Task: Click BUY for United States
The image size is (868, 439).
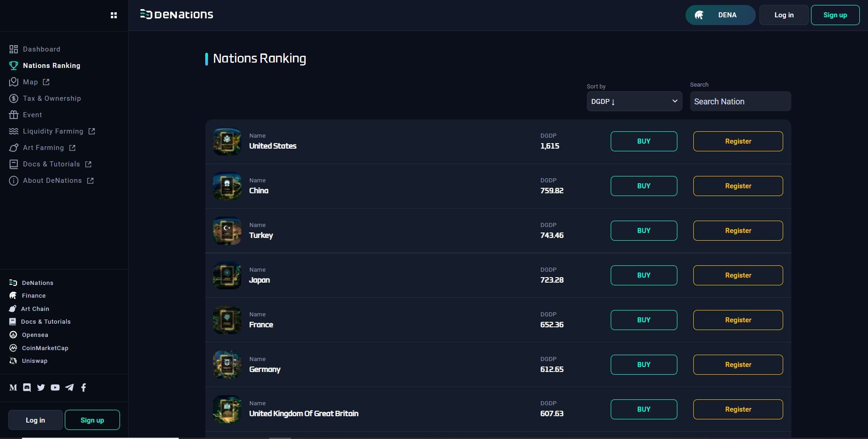Action: click(x=644, y=141)
